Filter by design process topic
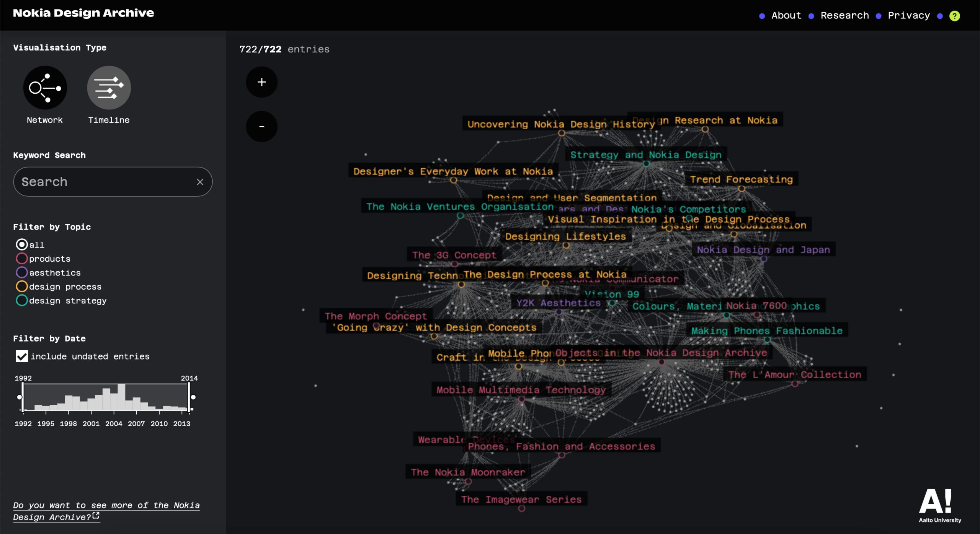The width and height of the screenshot is (980, 534). pos(22,287)
